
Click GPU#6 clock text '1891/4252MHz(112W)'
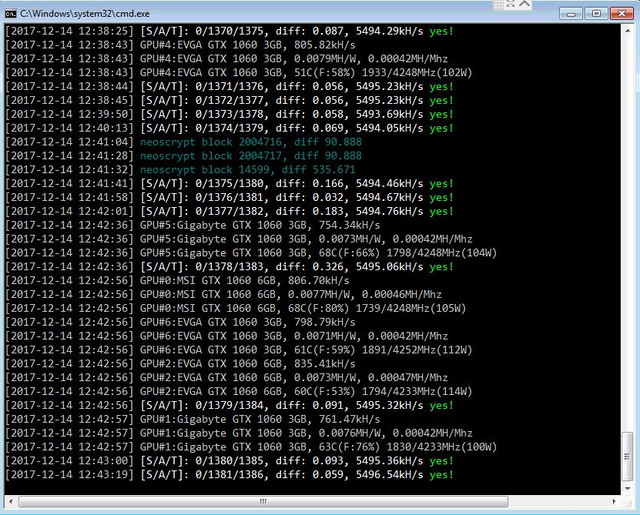(x=417, y=350)
